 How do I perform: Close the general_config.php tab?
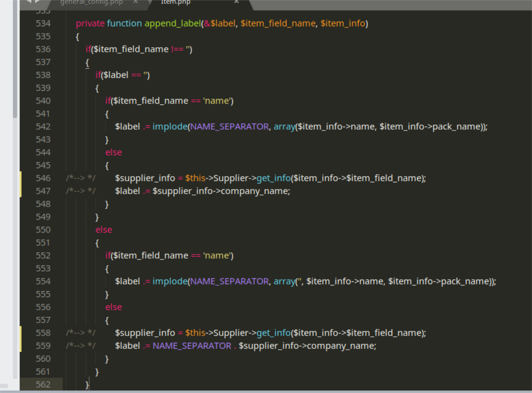[x=136, y=2]
